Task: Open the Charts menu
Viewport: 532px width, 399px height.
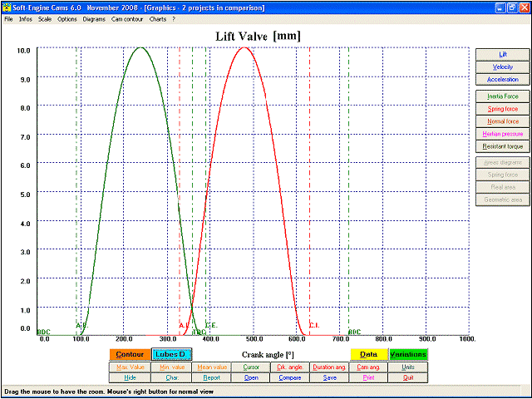Action: (158, 19)
